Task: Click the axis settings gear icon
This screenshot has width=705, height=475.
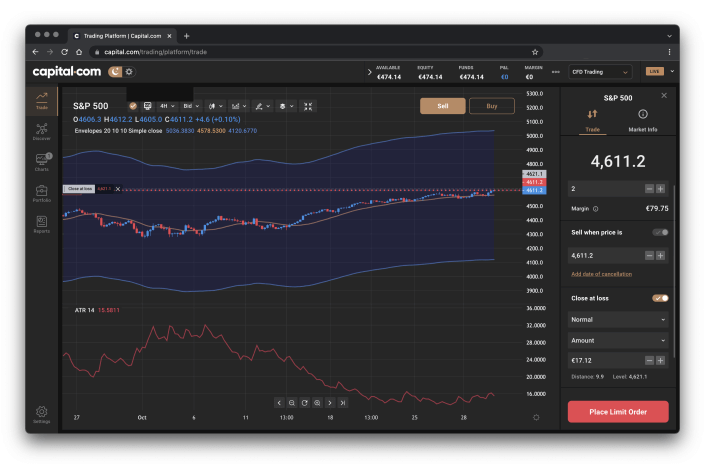Action: pyautogui.click(x=536, y=417)
